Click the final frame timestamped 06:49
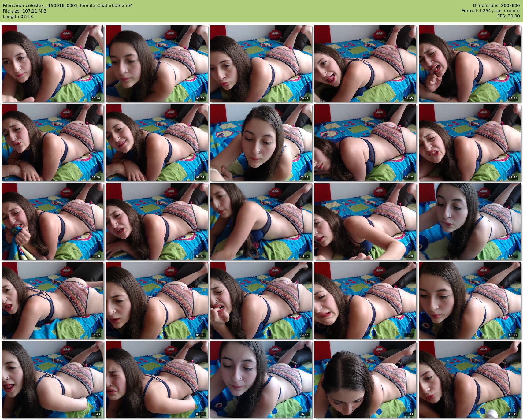523x420 pixels. click(x=469, y=379)
